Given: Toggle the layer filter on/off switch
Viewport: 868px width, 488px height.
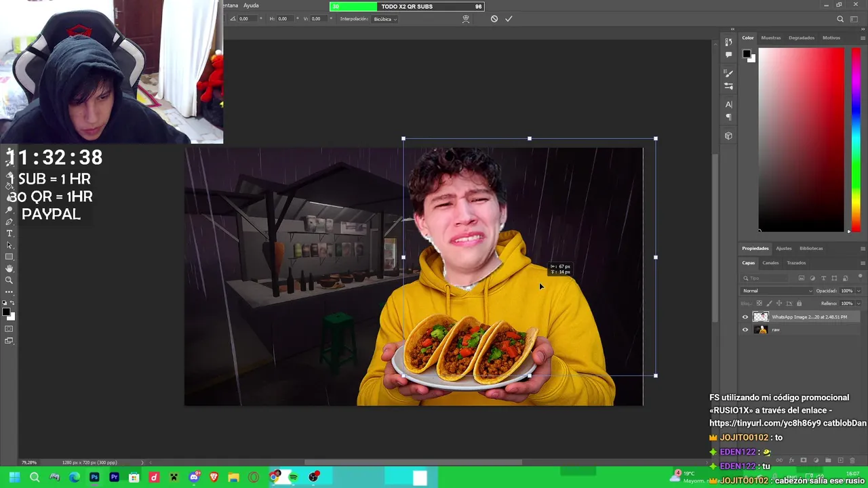Looking at the screenshot, I should [861, 277].
